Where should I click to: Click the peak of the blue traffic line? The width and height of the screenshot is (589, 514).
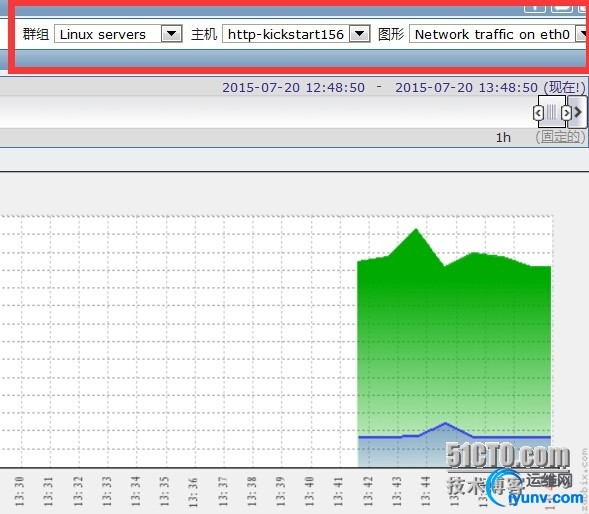pyautogui.click(x=446, y=423)
